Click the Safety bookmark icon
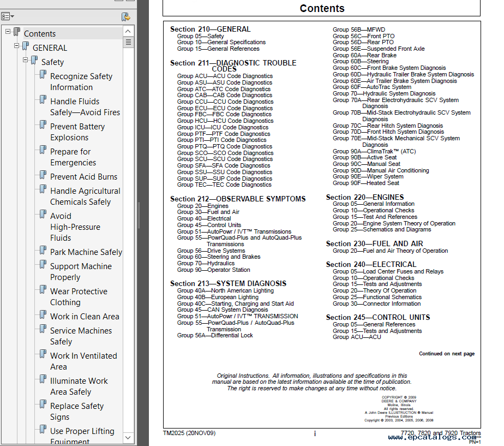The height and width of the screenshot is (446, 504). 34,60
